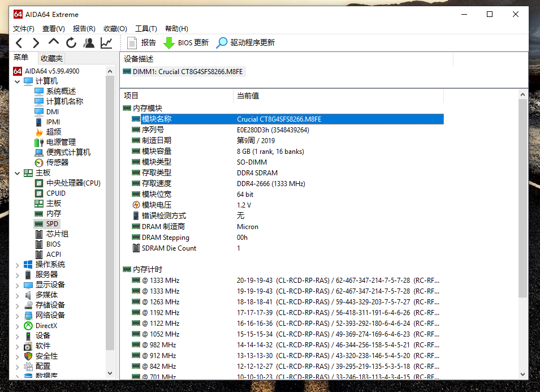The image size is (540, 392).
Task: Expand the 操作系统 tree node
Action: (17, 265)
